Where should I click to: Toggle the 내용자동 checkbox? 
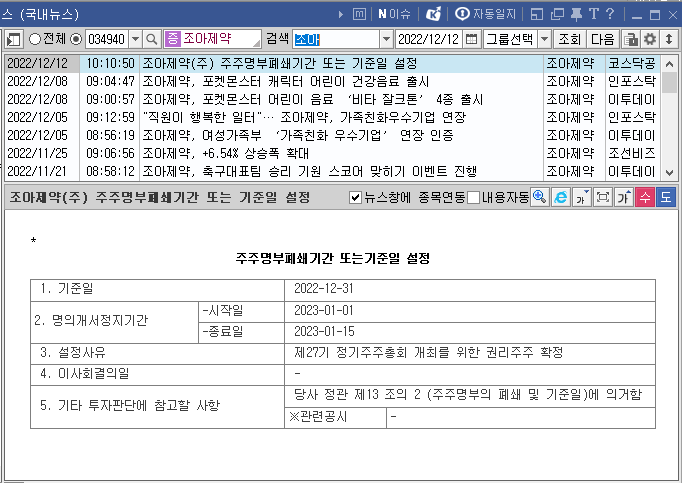(x=474, y=198)
